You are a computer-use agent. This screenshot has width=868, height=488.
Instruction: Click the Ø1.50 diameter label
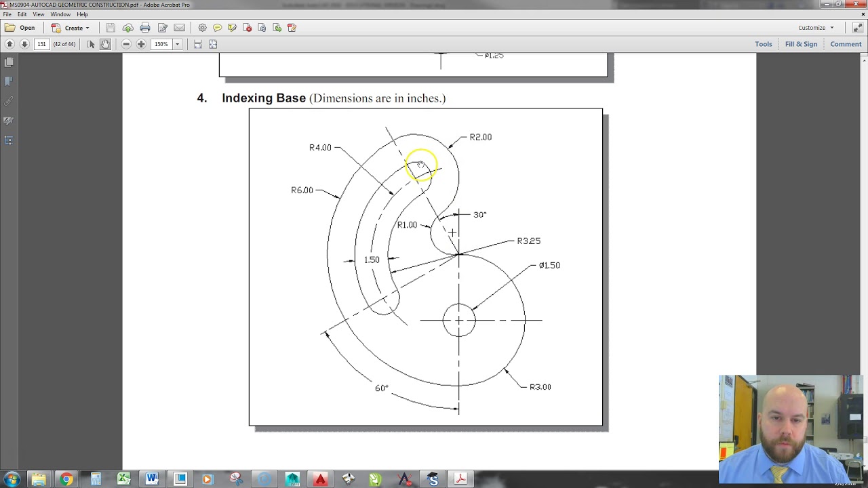pos(549,265)
